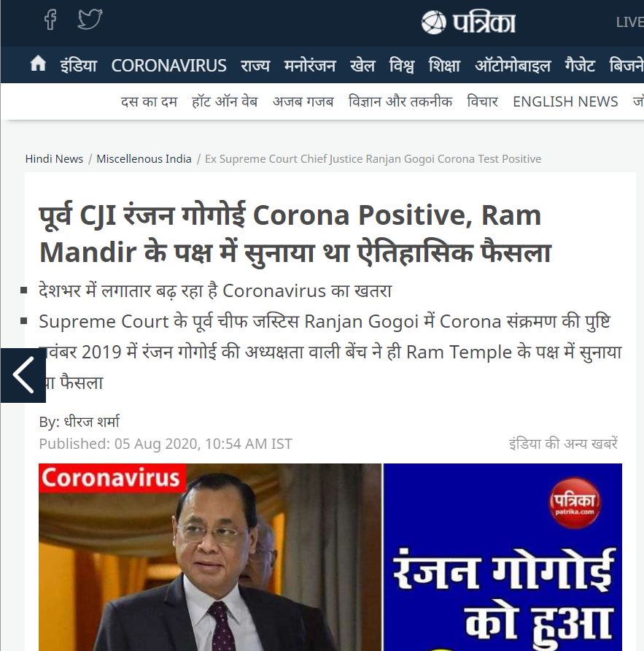
Task: Follow the Miscellenous India breadcrumb link
Action: pyautogui.click(x=144, y=159)
